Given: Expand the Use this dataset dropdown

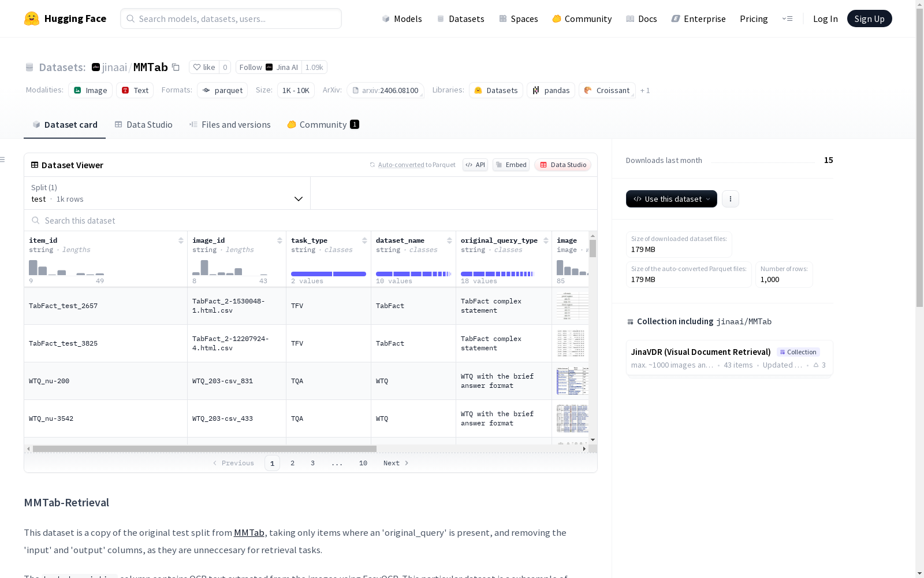Looking at the screenshot, I should click(x=672, y=199).
